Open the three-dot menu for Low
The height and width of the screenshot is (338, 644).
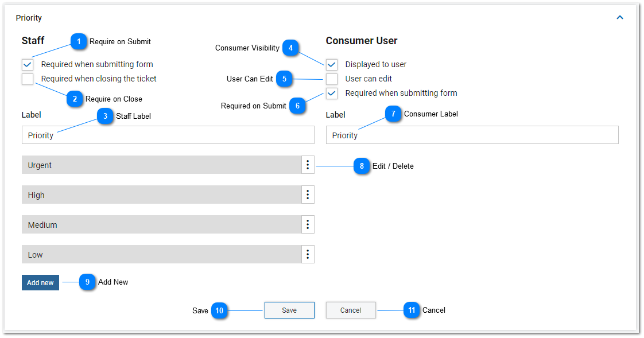tap(308, 254)
